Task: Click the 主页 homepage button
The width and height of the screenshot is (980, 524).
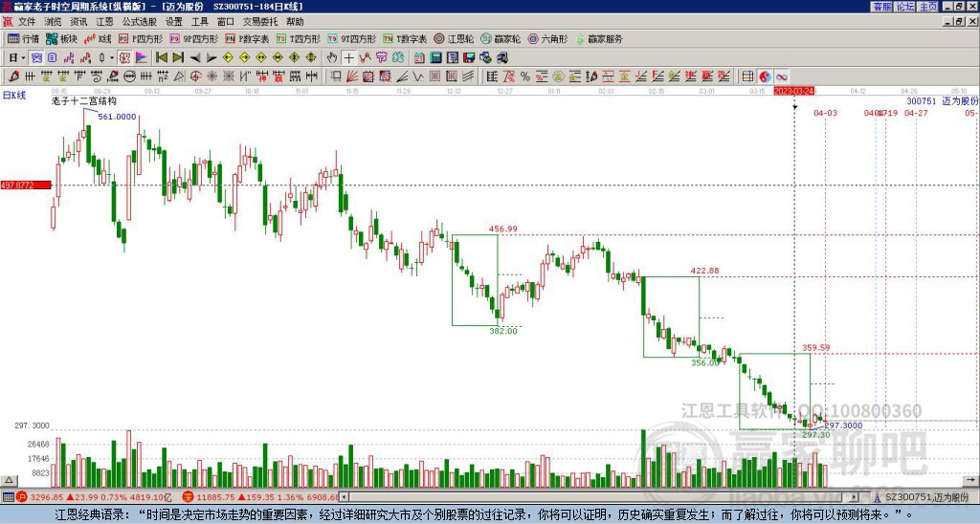Action: click(x=927, y=7)
